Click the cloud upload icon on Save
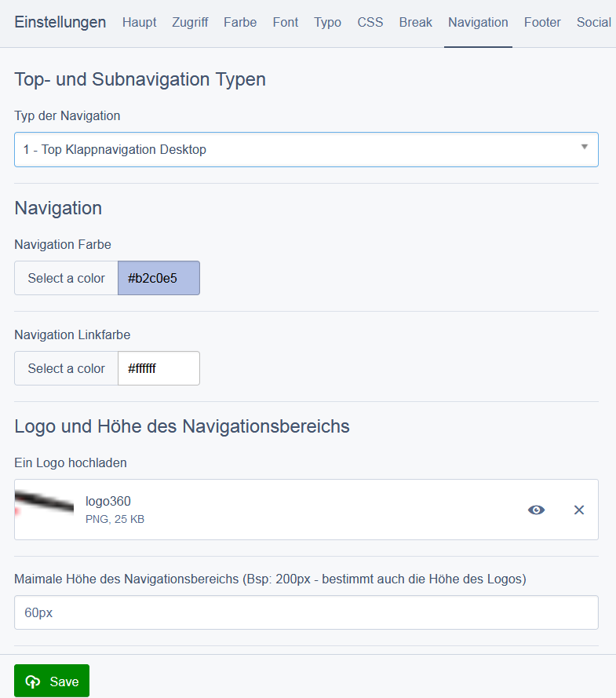616x698 pixels. coord(33,682)
